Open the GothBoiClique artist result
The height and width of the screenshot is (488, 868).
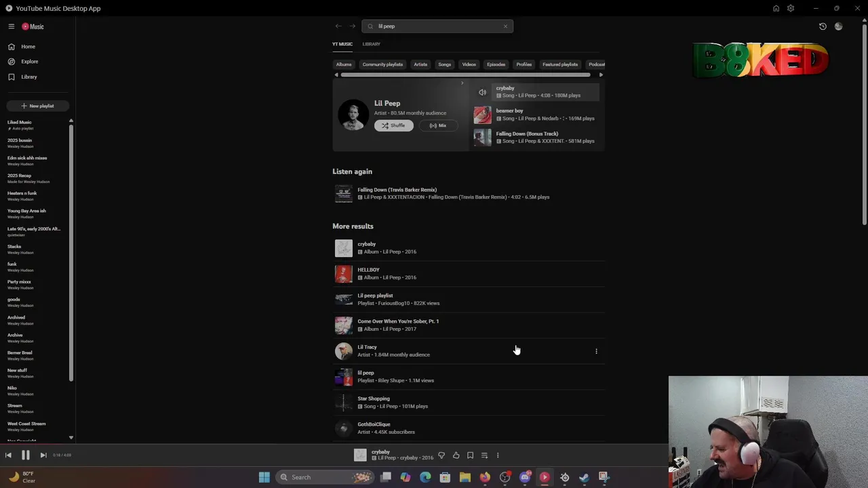tap(468, 428)
